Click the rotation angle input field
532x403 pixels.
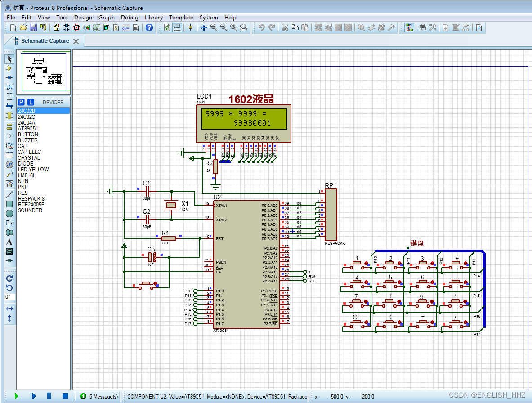click(x=9, y=297)
